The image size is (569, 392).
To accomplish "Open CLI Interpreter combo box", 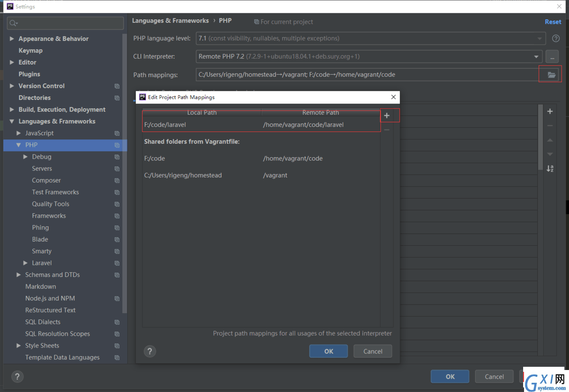I will (369, 57).
